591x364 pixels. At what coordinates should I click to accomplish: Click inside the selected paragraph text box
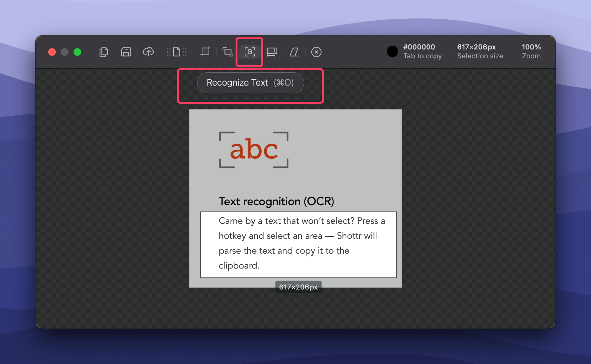point(298,244)
